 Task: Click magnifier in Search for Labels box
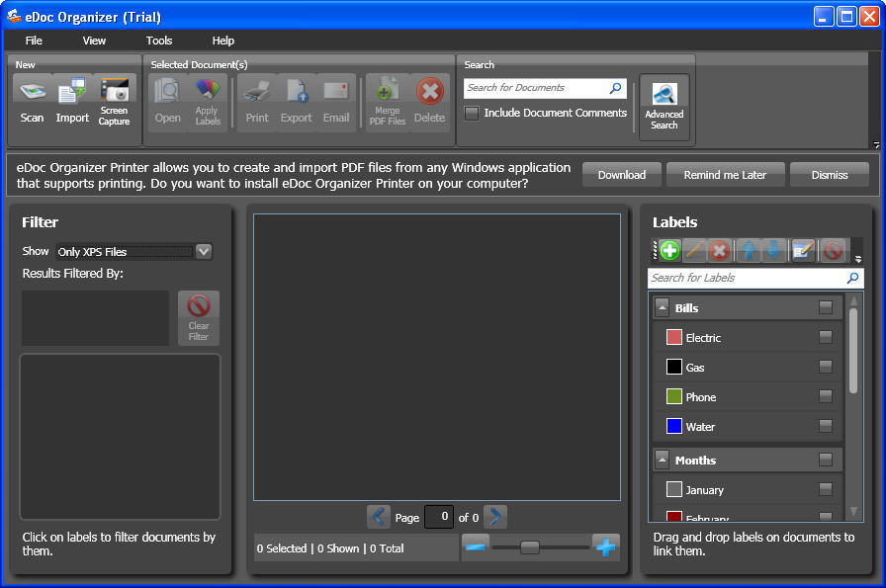tap(853, 278)
